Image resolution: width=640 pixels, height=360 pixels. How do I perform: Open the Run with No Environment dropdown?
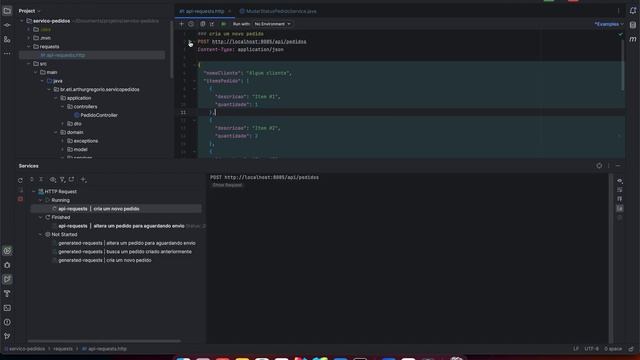coord(272,24)
